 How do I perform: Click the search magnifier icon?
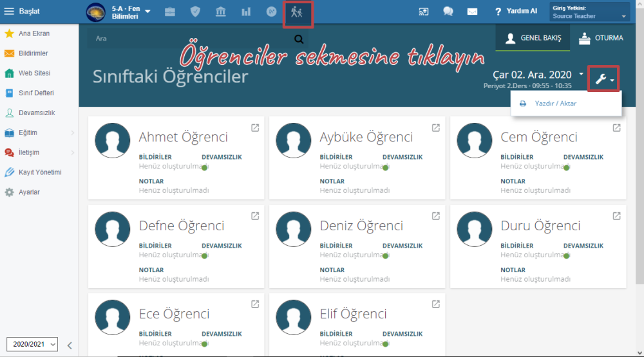click(x=299, y=39)
